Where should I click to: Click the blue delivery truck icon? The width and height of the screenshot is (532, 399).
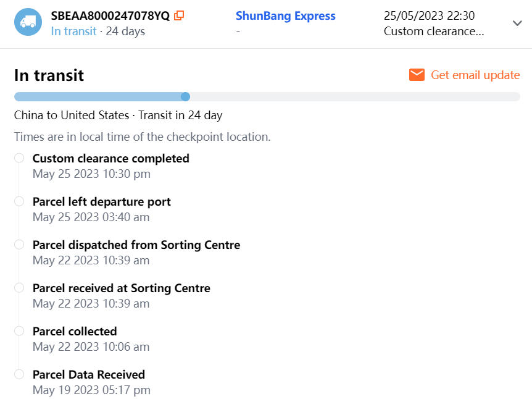[28, 22]
